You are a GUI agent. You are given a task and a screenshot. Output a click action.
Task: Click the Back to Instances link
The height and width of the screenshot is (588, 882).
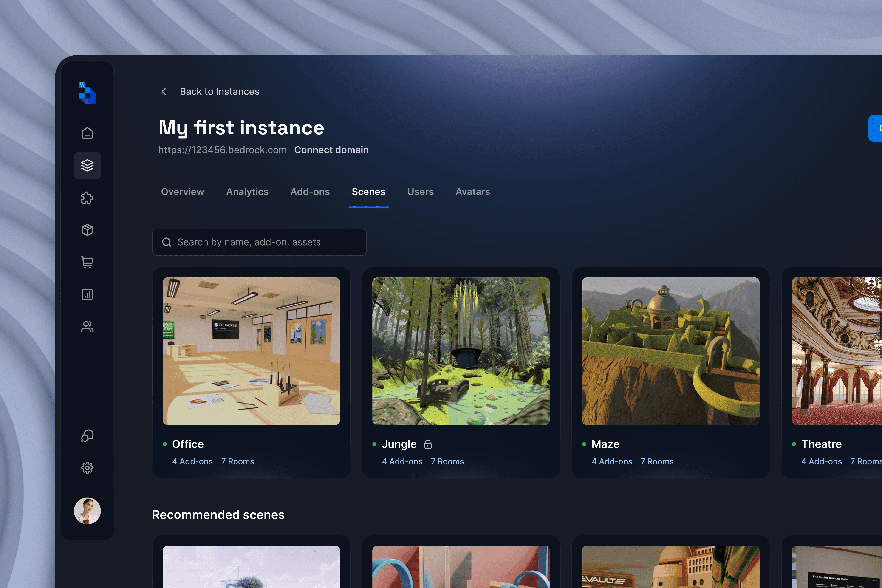[219, 91]
